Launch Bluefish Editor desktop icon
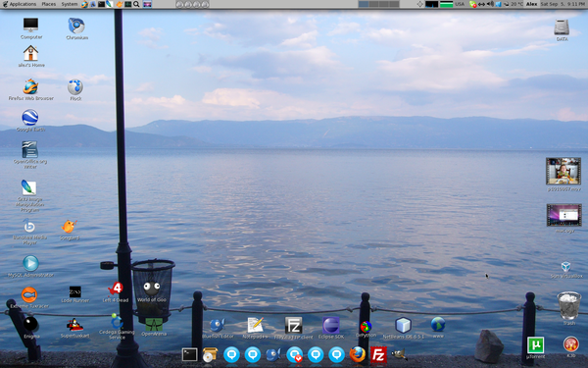The width and height of the screenshot is (588, 368). pyautogui.click(x=218, y=325)
